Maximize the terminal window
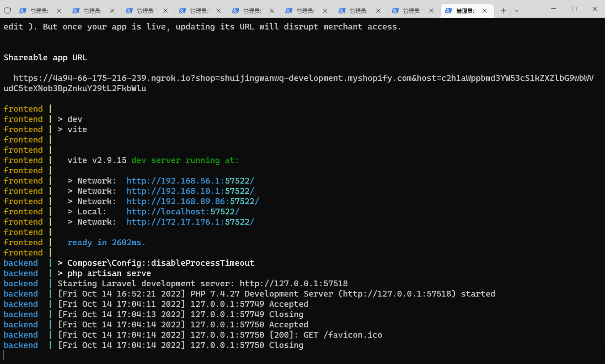This screenshot has width=605, height=364. click(x=574, y=9)
